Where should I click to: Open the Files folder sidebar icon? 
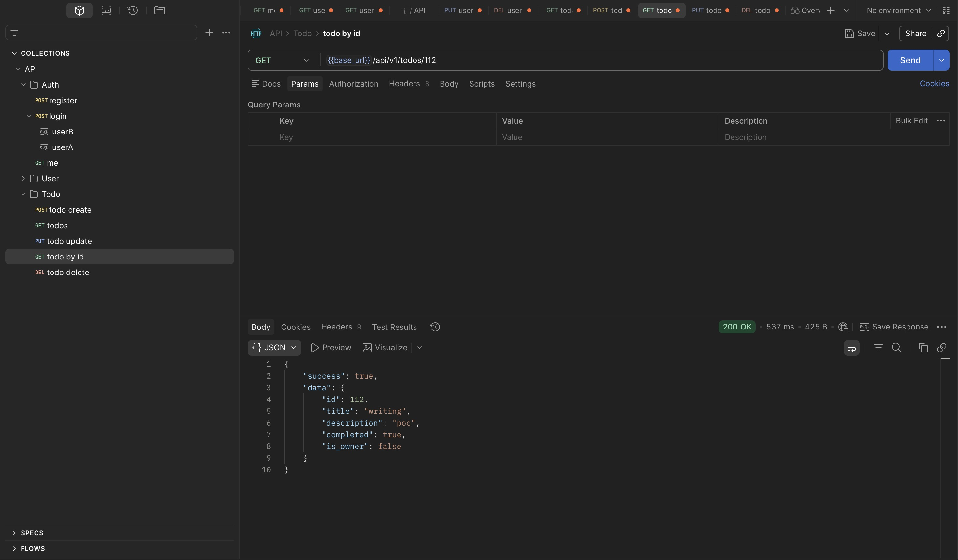coord(160,10)
